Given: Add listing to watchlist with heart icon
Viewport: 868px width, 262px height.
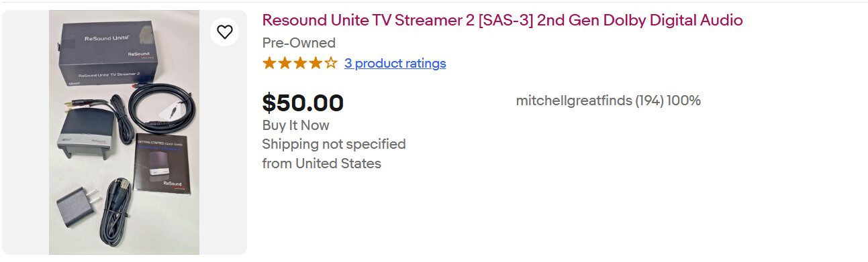Looking at the screenshot, I should point(225,31).
